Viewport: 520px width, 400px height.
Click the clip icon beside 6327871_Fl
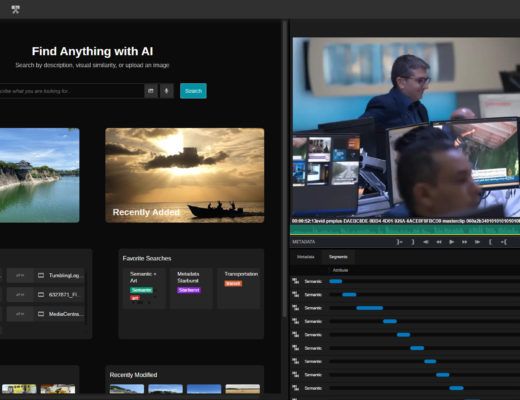[x=41, y=295]
